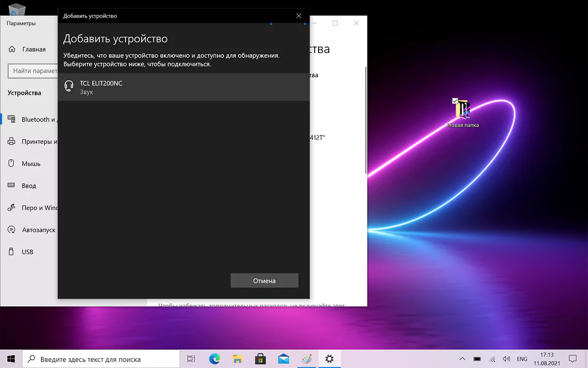The image size is (588, 368).
Task: Open File Explorer from the taskbar
Action: click(x=237, y=359)
